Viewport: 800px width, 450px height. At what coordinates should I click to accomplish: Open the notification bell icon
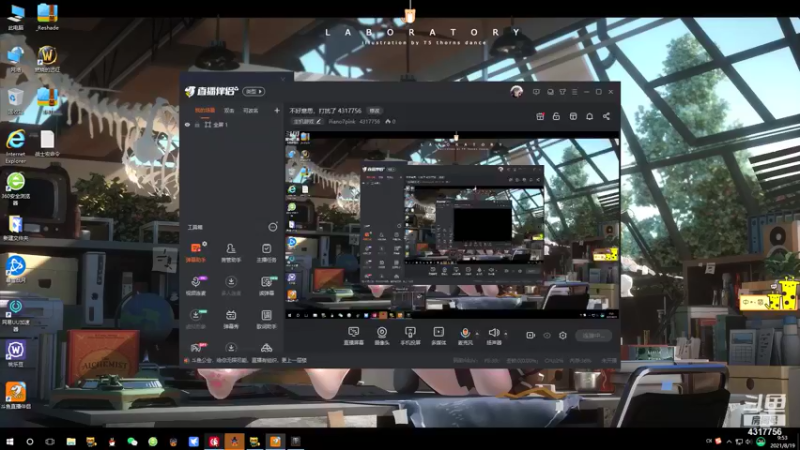point(589,116)
